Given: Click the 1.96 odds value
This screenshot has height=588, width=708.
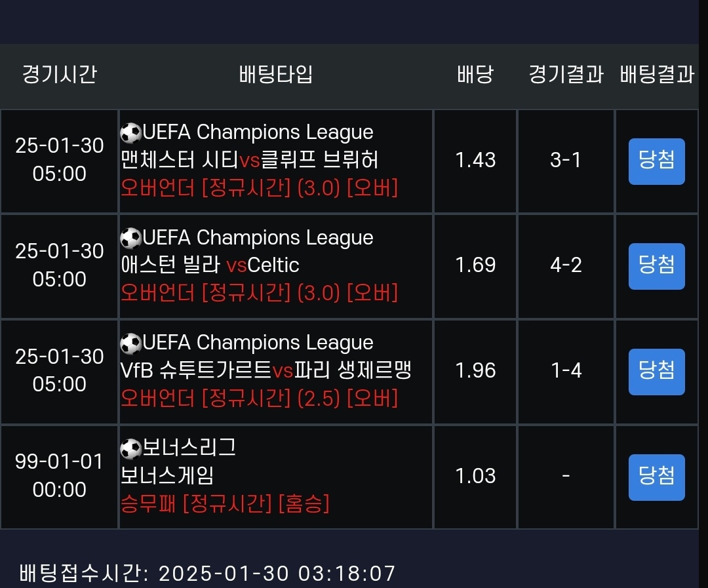Looking at the screenshot, I should [475, 371].
